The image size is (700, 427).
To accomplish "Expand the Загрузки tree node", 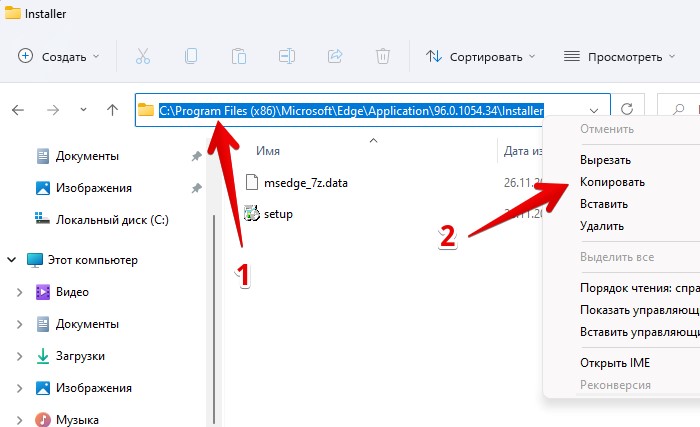I will pyautogui.click(x=19, y=356).
